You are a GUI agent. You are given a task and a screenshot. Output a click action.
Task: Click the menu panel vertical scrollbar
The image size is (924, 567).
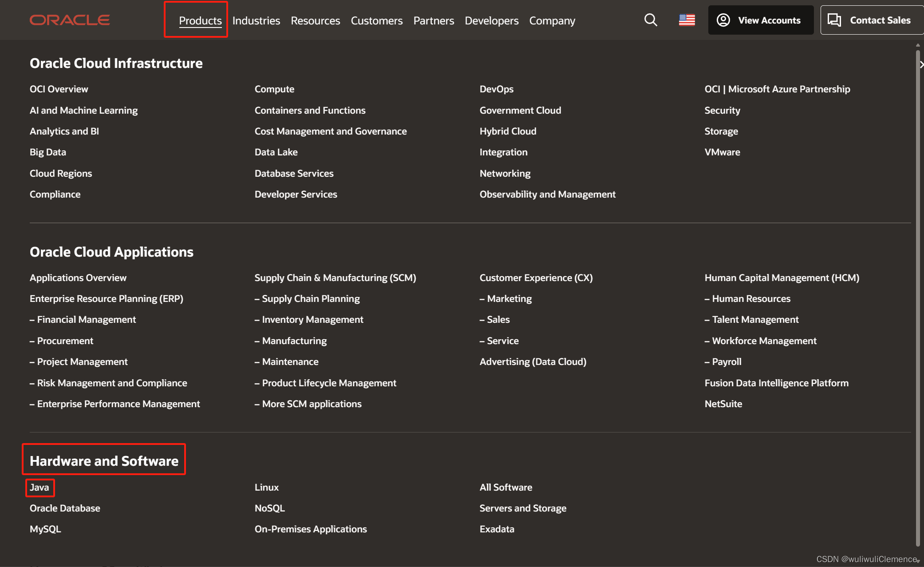(x=918, y=297)
